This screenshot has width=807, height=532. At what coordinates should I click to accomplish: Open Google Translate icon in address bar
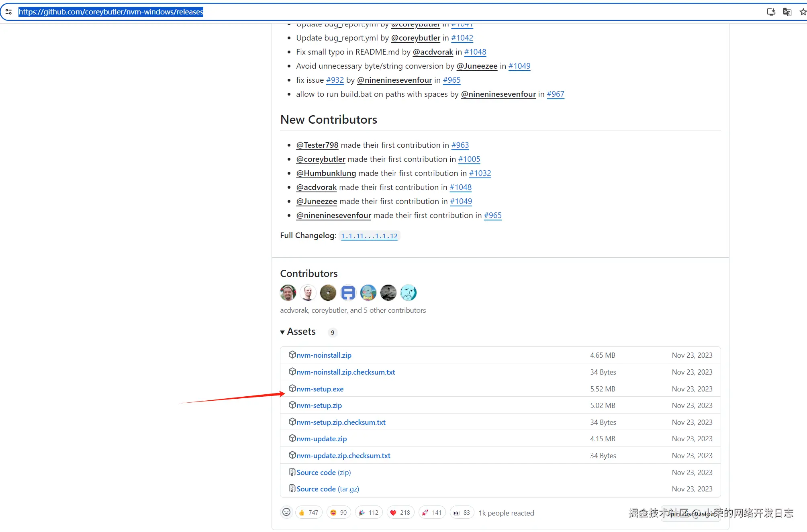click(787, 12)
